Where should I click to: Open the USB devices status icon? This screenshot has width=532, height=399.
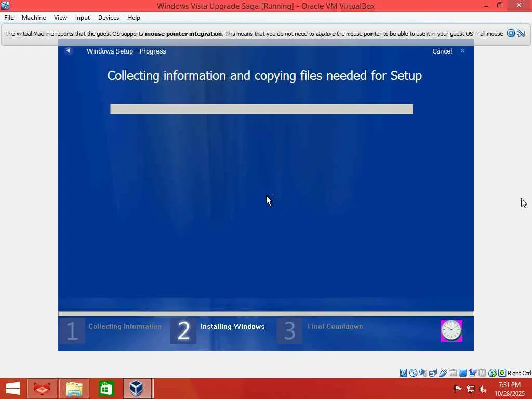click(443, 373)
